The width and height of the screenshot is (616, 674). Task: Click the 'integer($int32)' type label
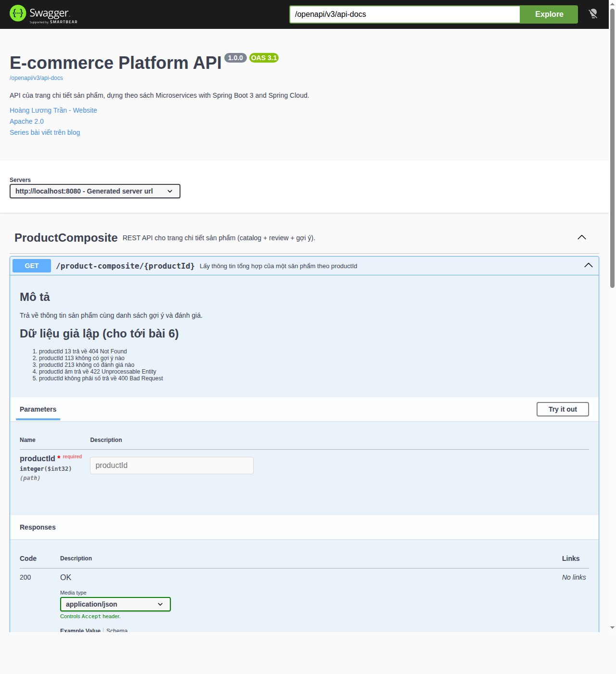coord(46,469)
